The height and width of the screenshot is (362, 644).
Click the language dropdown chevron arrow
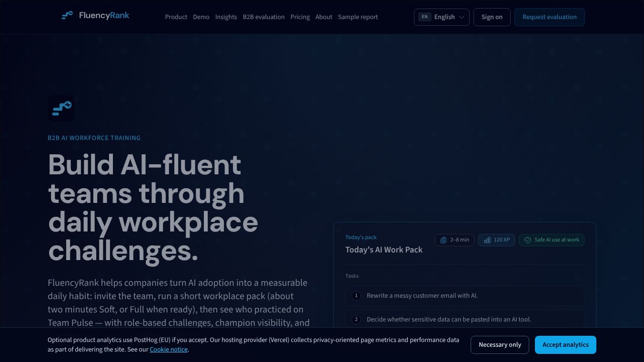462,17
